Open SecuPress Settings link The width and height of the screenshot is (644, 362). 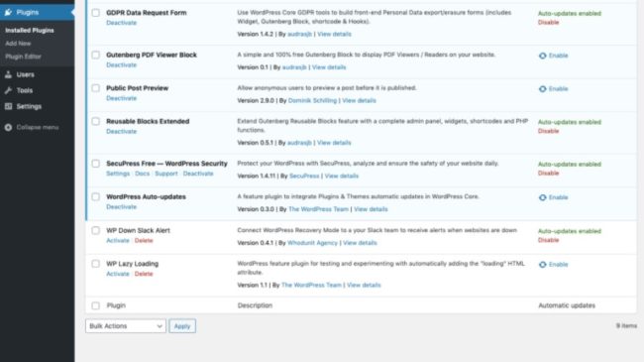pos(118,174)
